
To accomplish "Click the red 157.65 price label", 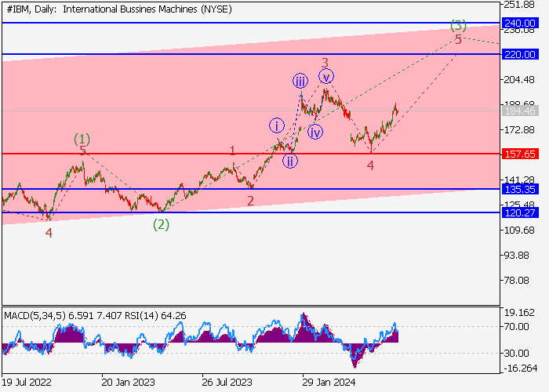I will (x=520, y=154).
